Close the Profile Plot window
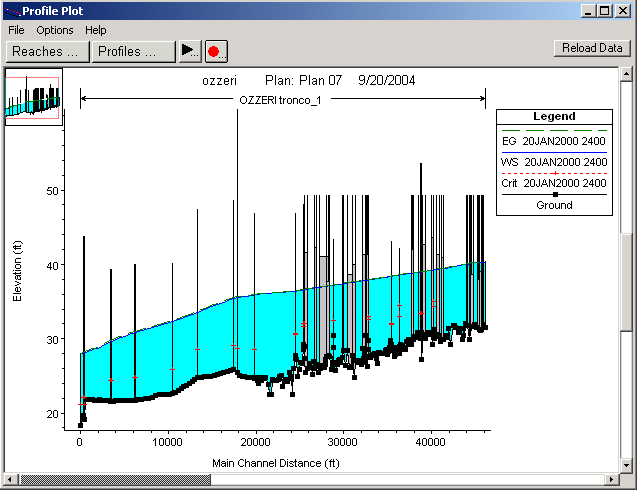 623,11
